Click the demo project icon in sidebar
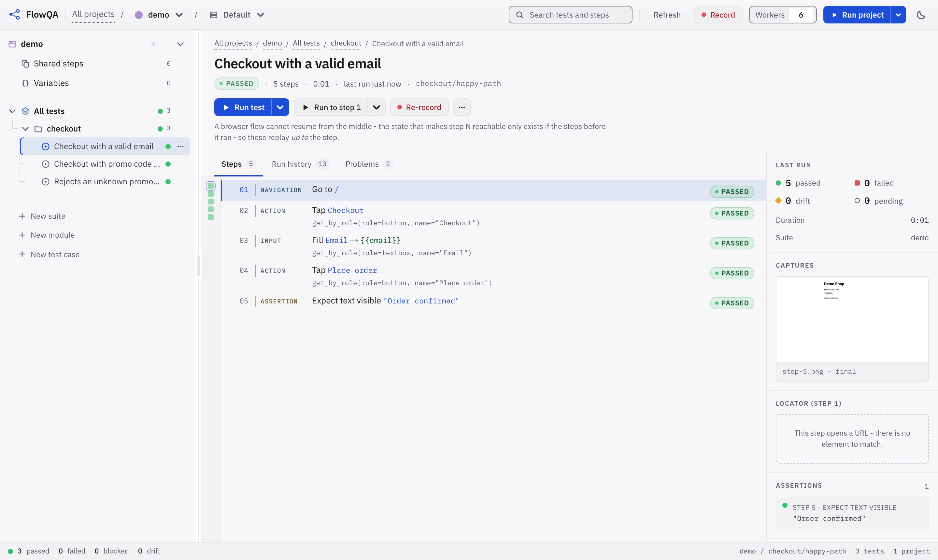938x560 pixels. (12, 44)
